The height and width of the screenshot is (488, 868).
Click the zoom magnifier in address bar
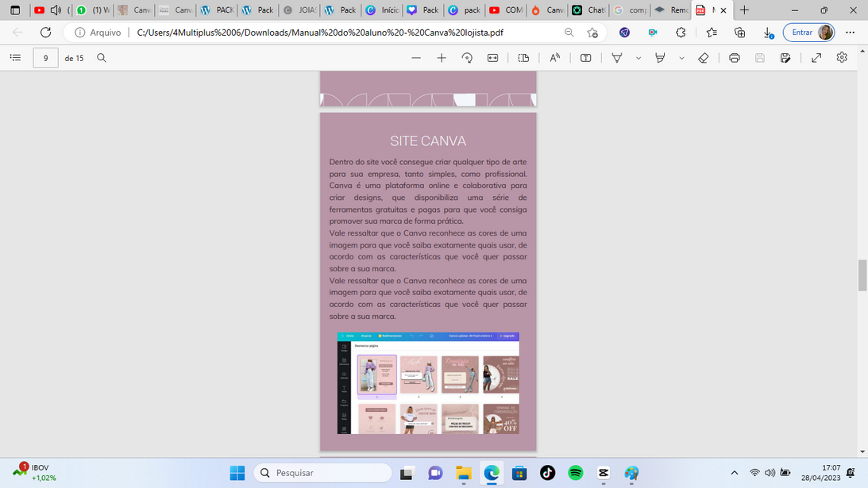tap(569, 33)
